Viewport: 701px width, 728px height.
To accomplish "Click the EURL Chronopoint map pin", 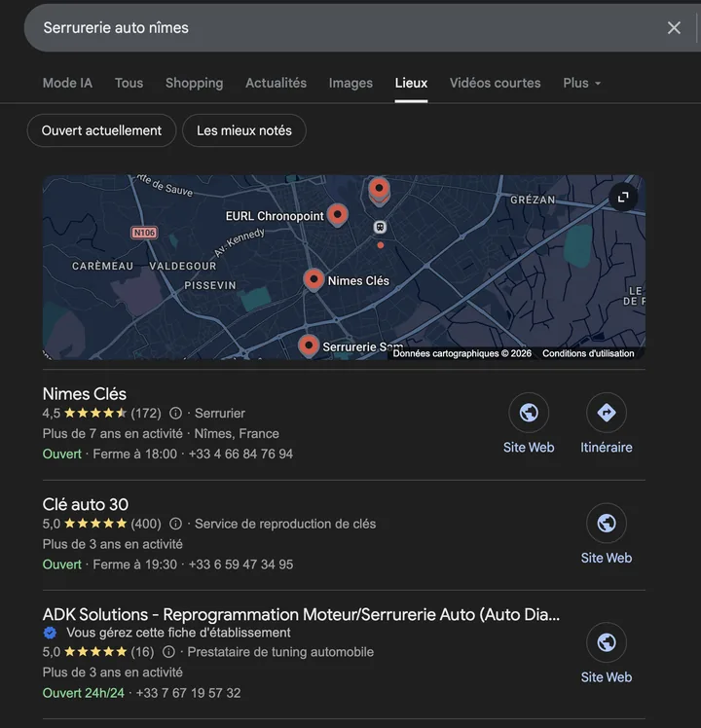I will [x=337, y=215].
